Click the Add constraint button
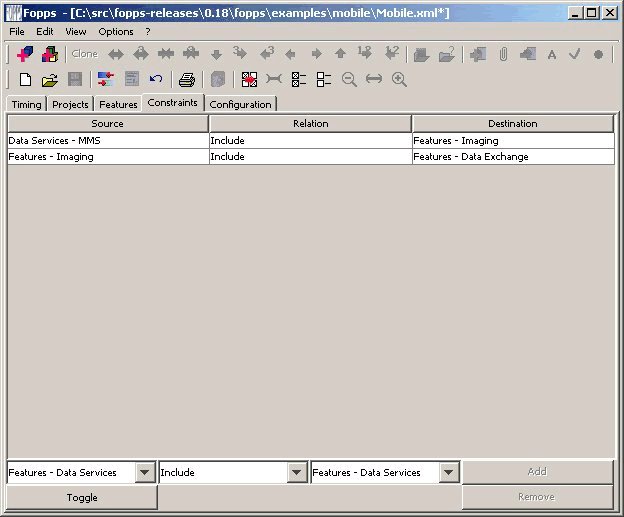The image size is (624, 517). tap(537, 472)
